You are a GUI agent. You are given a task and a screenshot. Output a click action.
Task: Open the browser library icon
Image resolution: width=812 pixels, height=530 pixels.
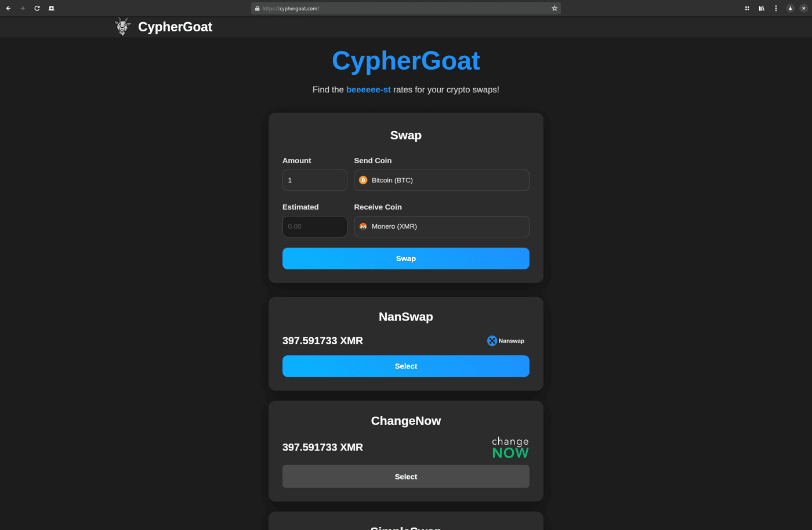tap(762, 8)
